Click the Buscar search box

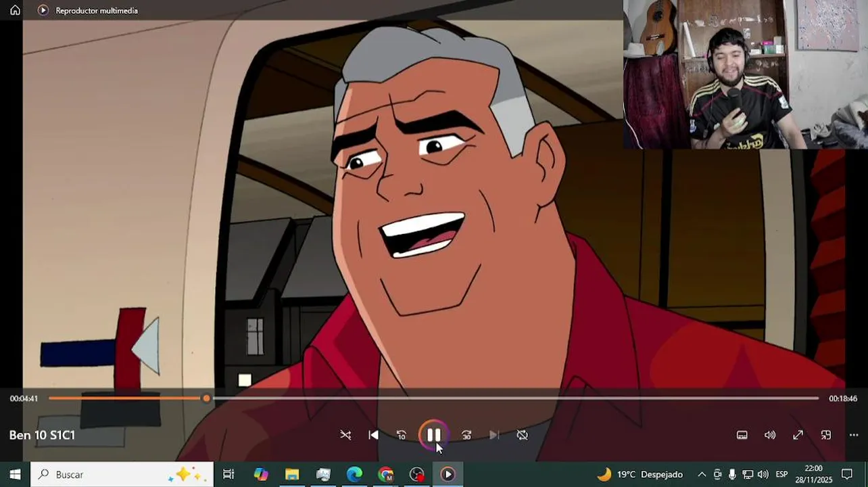122,474
